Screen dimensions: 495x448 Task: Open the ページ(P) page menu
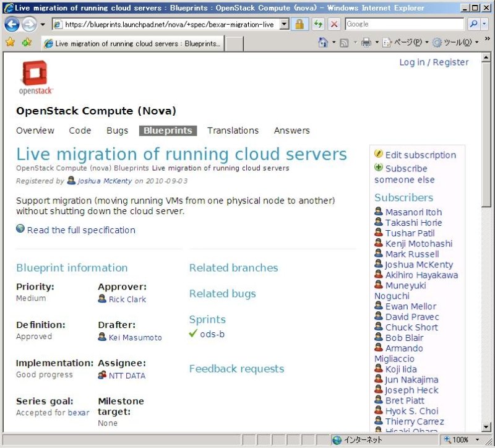pos(405,42)
